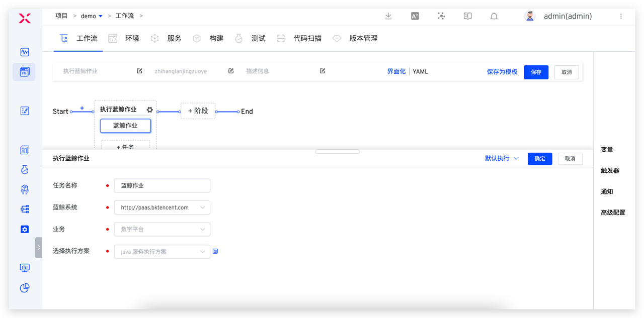Click the admin(admin) username text
Image resolution: width=644 pixels, height=318 pixels.
click(568, 17)
